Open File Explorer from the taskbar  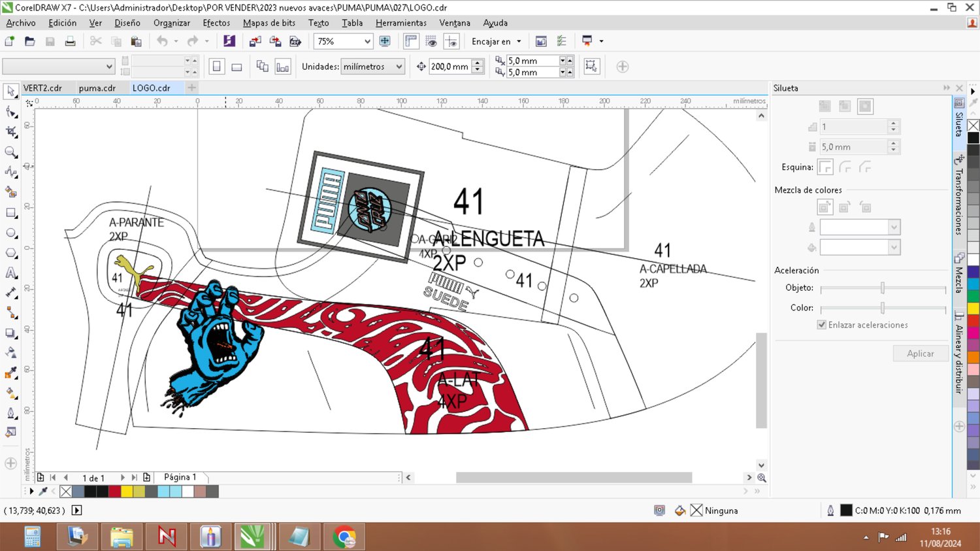click(x=122, y=537)
